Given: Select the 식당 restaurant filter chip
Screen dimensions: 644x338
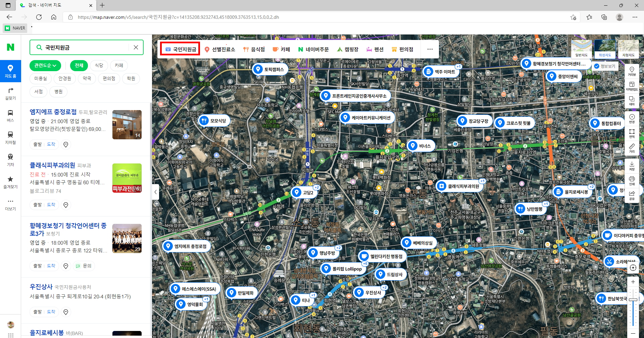Looking at the screenshot, I should 99,65.
